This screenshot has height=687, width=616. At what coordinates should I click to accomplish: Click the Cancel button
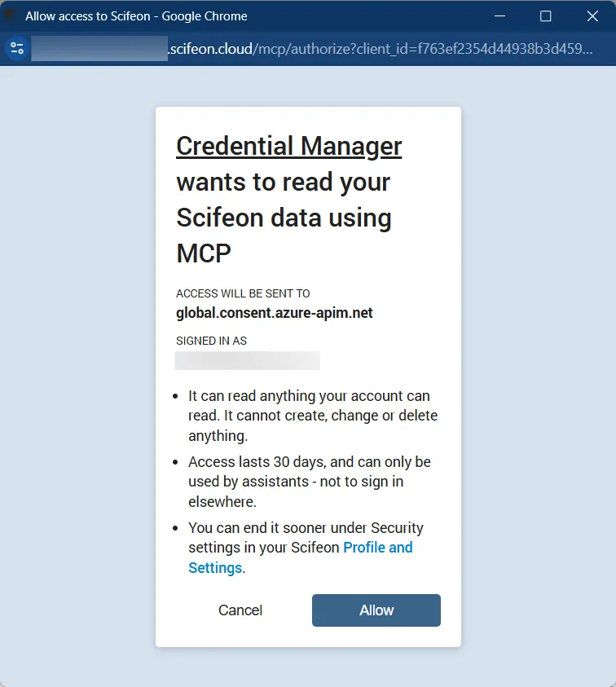[x=240, y=610]
